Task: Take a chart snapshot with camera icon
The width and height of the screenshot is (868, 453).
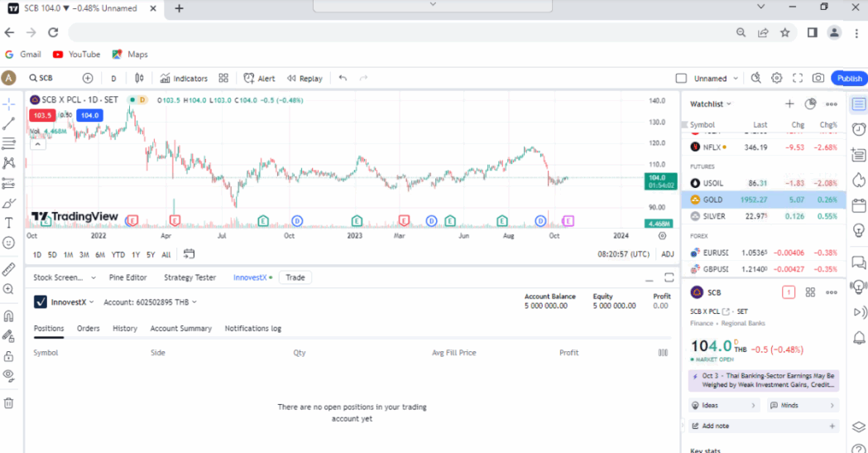Action: (x=818, y=78)
